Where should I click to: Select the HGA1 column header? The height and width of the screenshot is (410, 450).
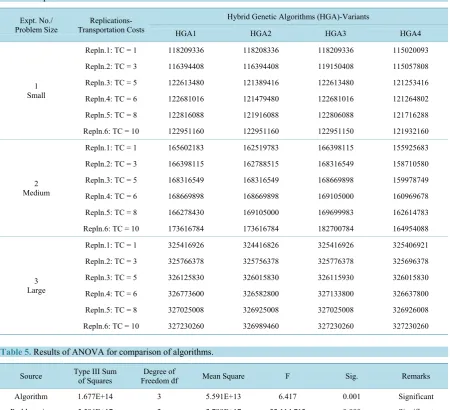click(186, 34)
